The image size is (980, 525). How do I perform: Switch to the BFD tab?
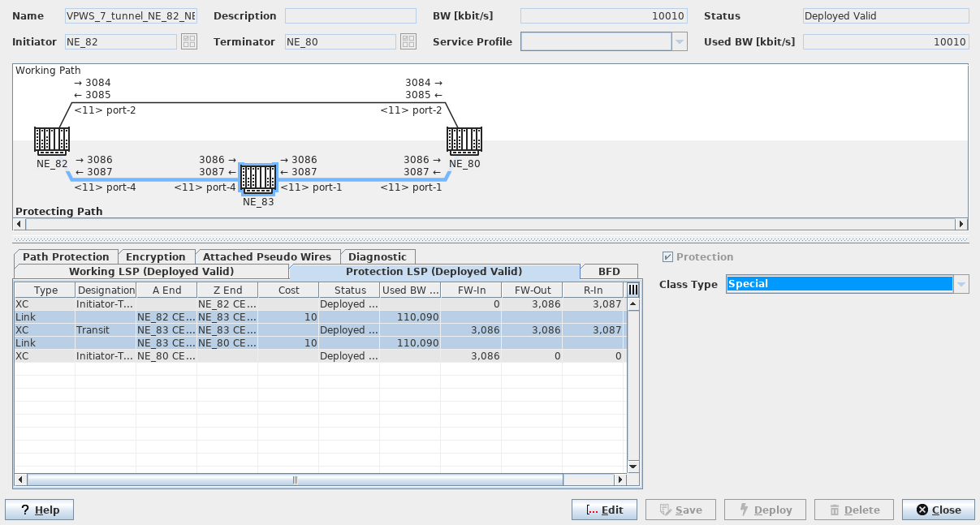coord(609,272)
